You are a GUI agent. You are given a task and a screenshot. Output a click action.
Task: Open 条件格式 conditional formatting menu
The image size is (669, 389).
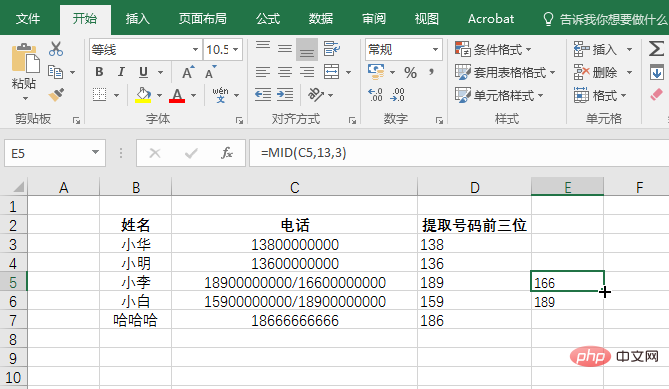[493, 49]
